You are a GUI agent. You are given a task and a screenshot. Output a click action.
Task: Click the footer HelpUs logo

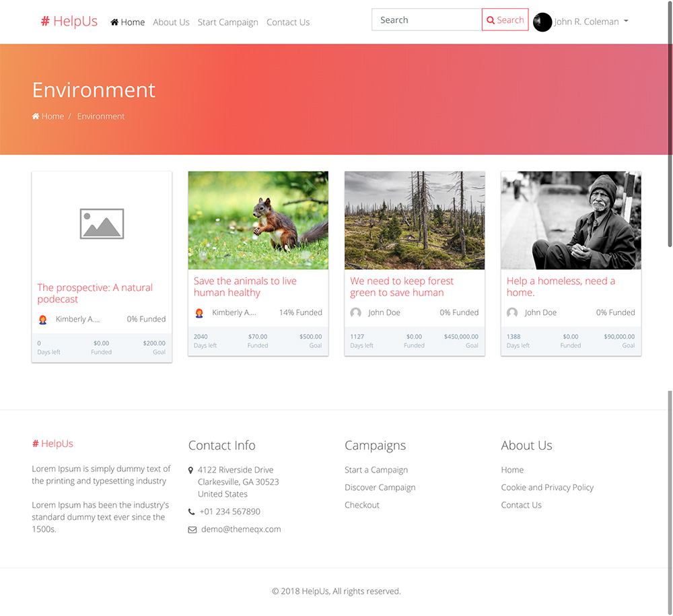pyautogui.click(x=52, y=444)
